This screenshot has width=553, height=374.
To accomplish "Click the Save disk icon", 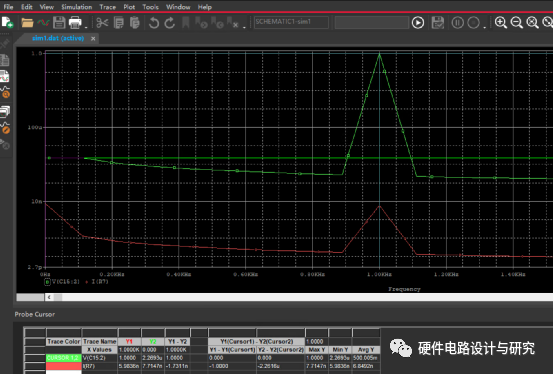I will coord(59,23).
